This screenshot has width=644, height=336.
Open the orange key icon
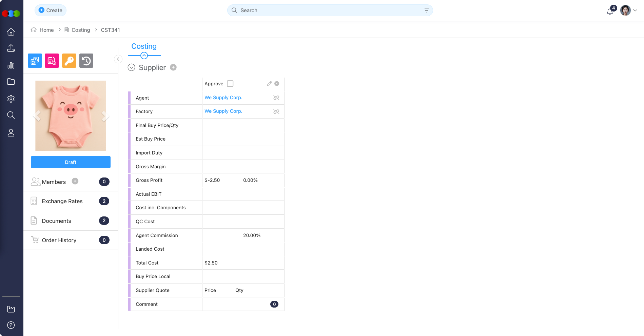click(69, 61)
